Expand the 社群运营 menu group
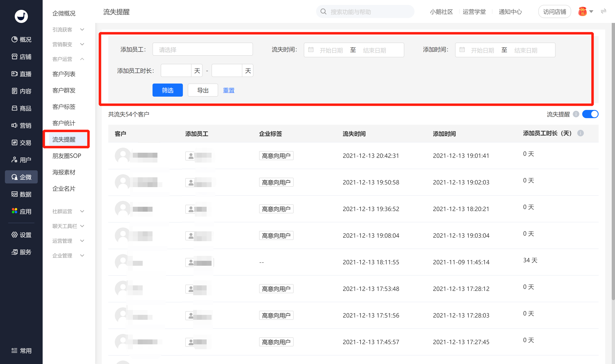This screenshot has height=364, width=615. [x=68, y=211]
